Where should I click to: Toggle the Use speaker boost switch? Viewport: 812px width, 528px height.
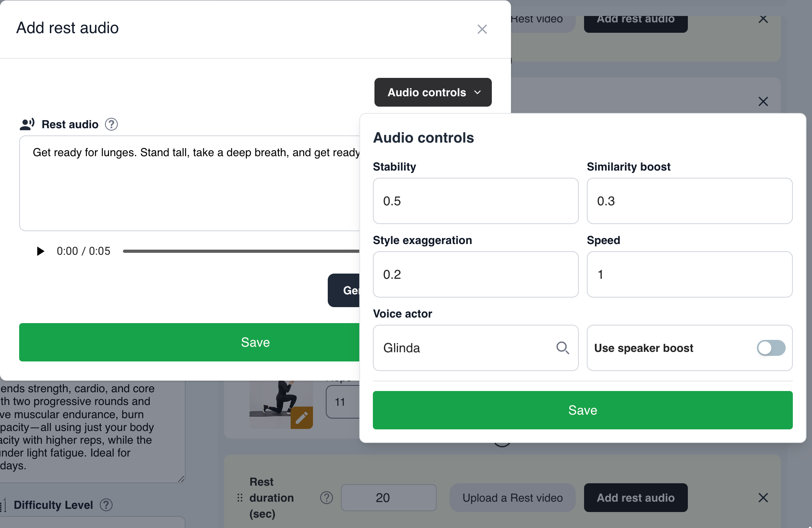[770, 348]
